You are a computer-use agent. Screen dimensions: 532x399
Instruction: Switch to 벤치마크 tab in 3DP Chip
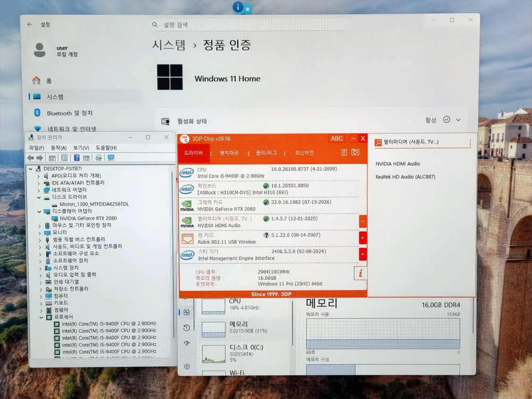[x=229, y=153]
